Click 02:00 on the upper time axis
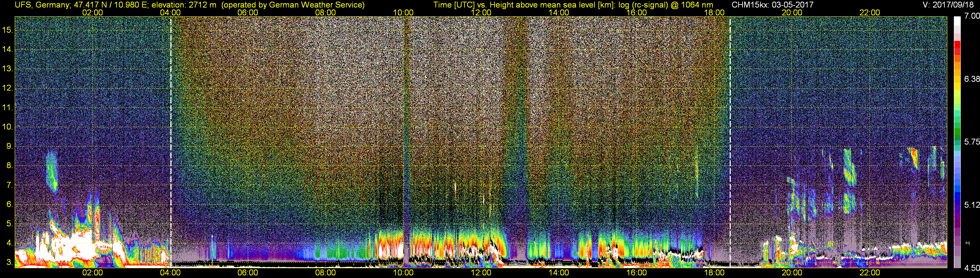Screen dimensions: 980x278 [x=92, y=12]
